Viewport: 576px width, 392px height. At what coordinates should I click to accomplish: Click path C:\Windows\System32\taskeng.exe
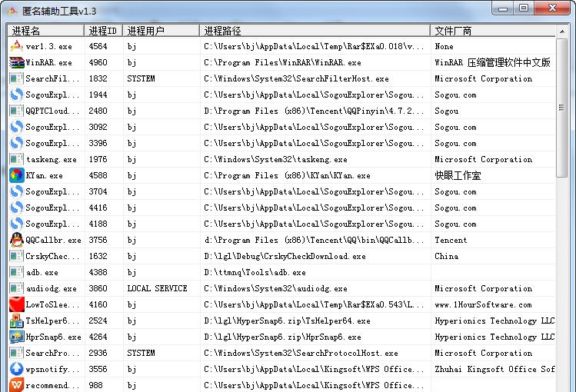pyautogui.click(x=275, y=159)
